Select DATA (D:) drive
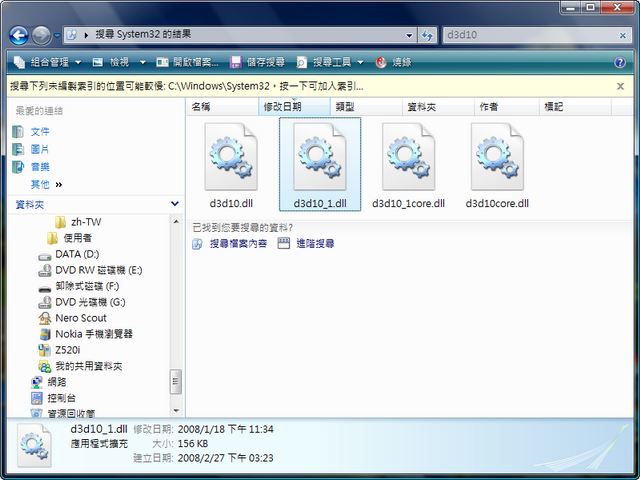The image size is (640, 480). tap(68, 254)
